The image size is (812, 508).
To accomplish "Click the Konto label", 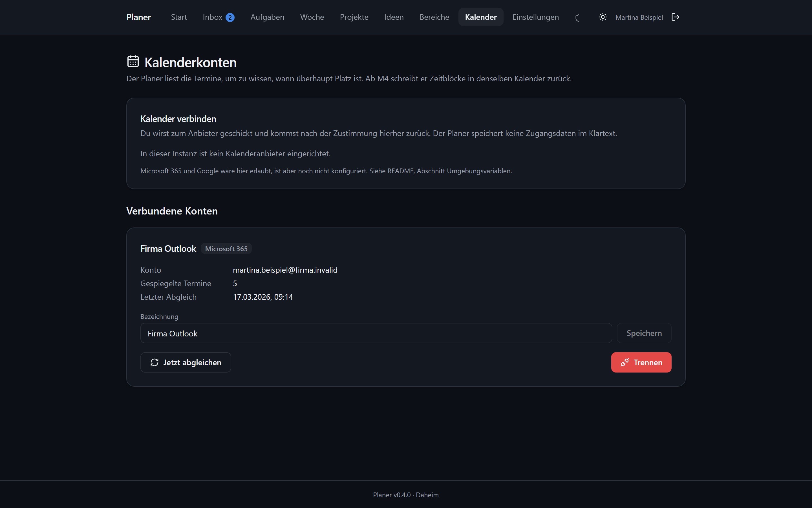I will (x=151, y=270).
